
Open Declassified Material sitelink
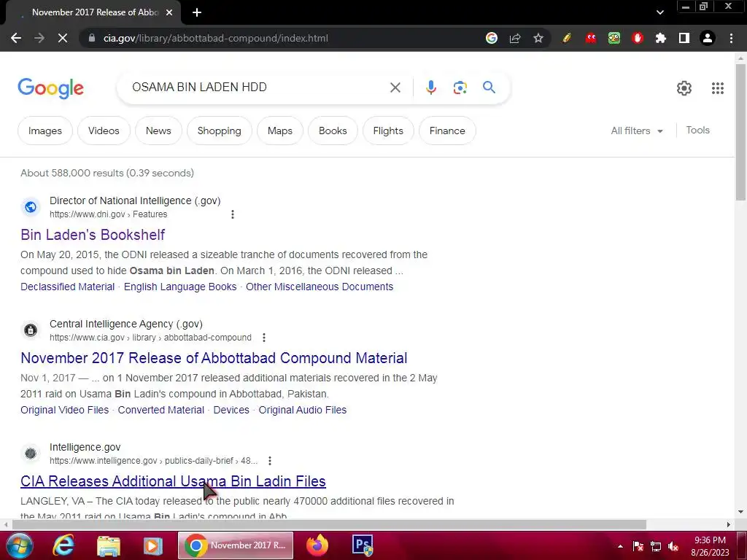point(68,287)
